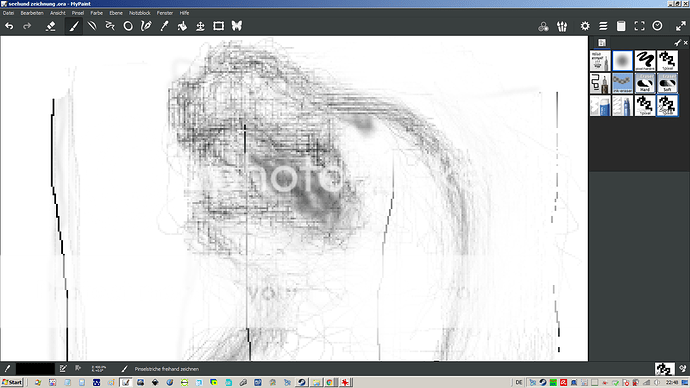Screen dimensions: 690x388
Task: Choose the Eraser Hard brush preset
Action: click(x=645, y=83)
